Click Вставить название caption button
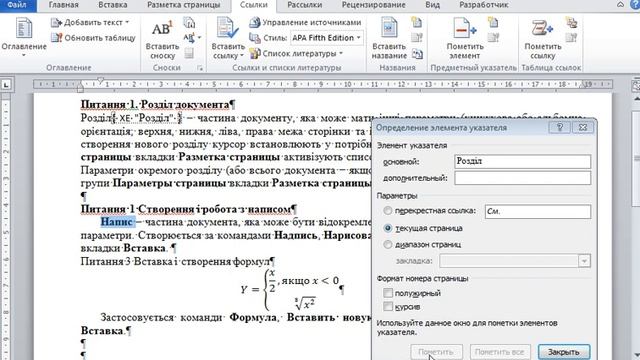Screen dimensions: 640x360 389,39
